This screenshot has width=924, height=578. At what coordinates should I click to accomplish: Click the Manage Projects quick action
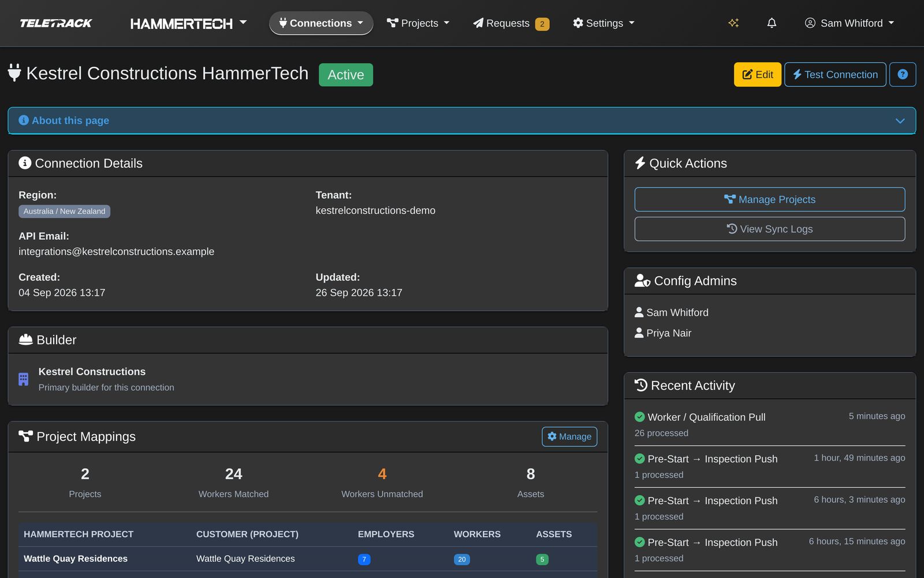(x=770, y=199)
